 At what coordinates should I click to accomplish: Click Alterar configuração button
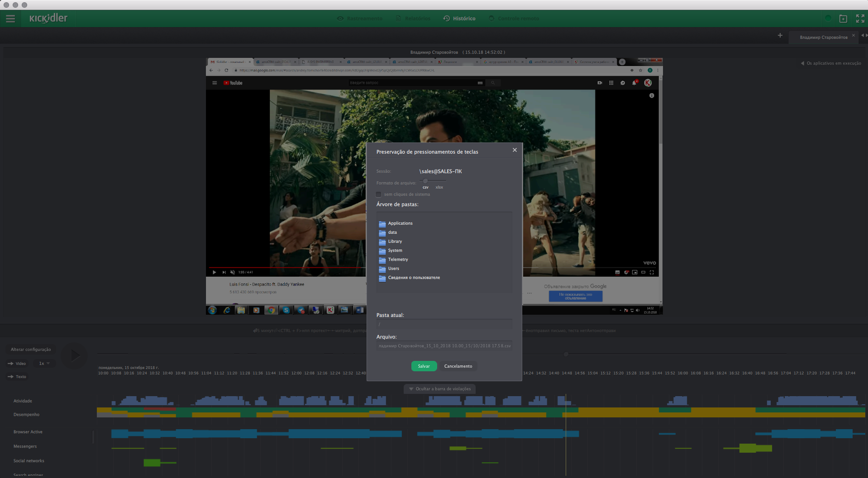pos(31,350)
